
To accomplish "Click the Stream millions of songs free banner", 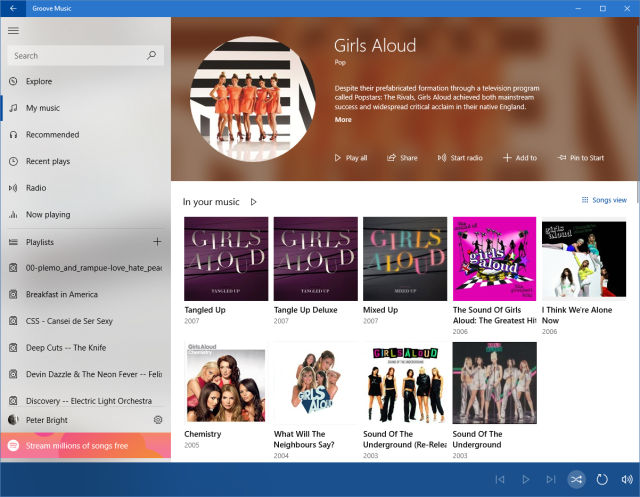I will coord(86,446).
